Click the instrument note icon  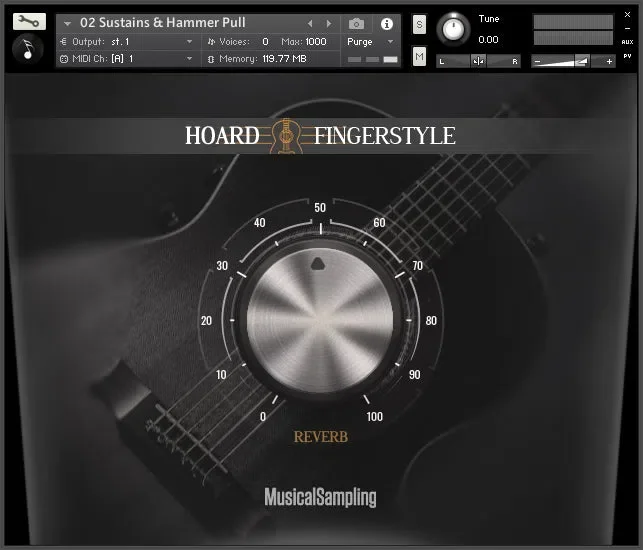click(x=27, y=49)
